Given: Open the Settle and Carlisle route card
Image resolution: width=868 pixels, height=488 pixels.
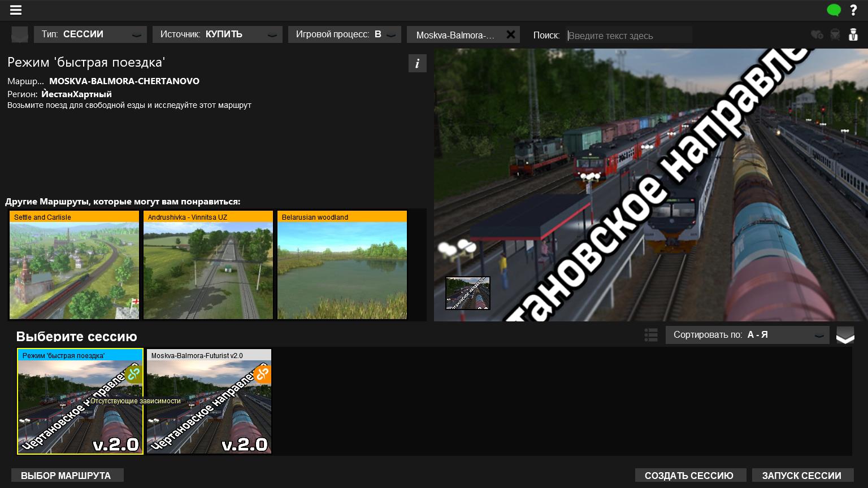Looking at the screenshot, I should click(x=74, y=265).
